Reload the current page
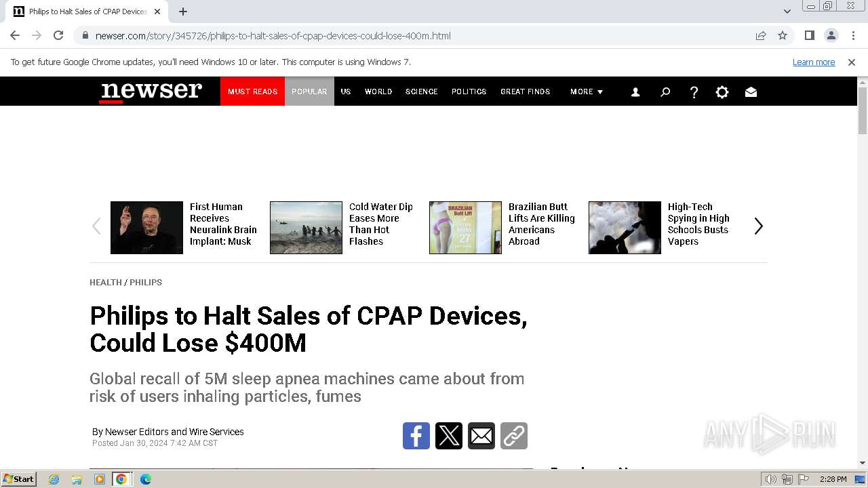Image resolution: width=868 pixels, height=488 pixels. point(58,35)
